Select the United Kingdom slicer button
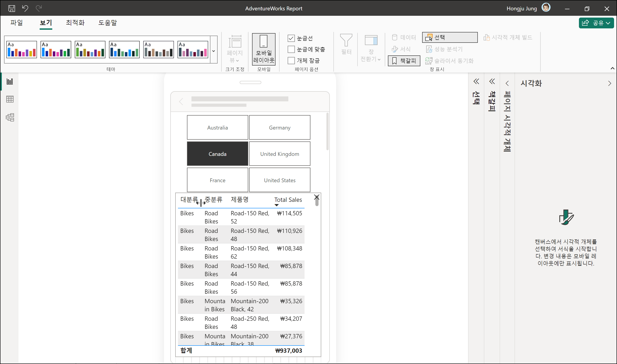The height and width of the screenshot is (364, 617). (280, 154)
